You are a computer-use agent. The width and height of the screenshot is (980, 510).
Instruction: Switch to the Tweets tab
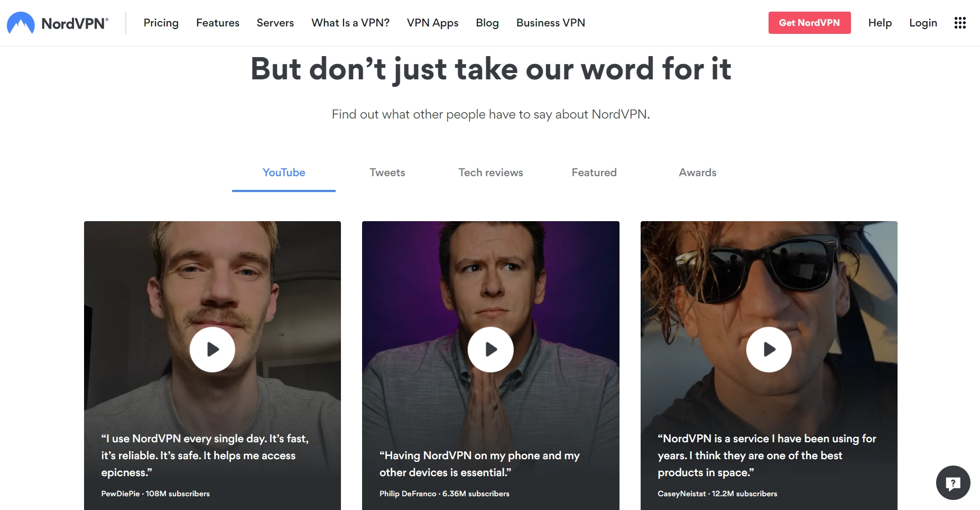point(387,172)
